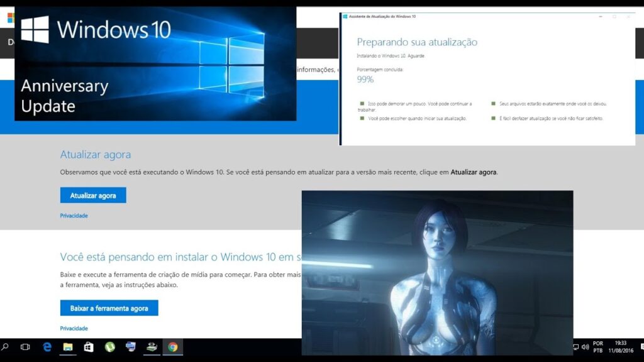
Task: Click 'Você pode escolher quando iniciar' bullet text
Action: [418, 119]
